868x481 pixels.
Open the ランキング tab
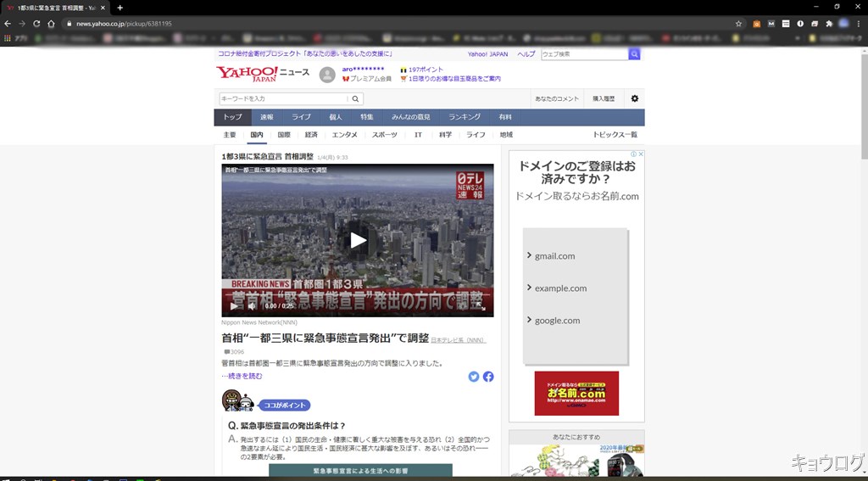pyautogui.click(x=465, y=117)
